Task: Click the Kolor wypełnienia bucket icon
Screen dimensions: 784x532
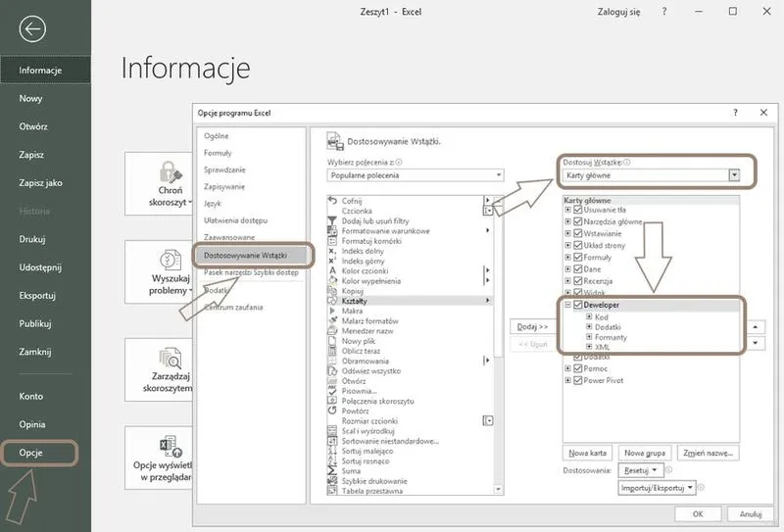Action: 332,280
